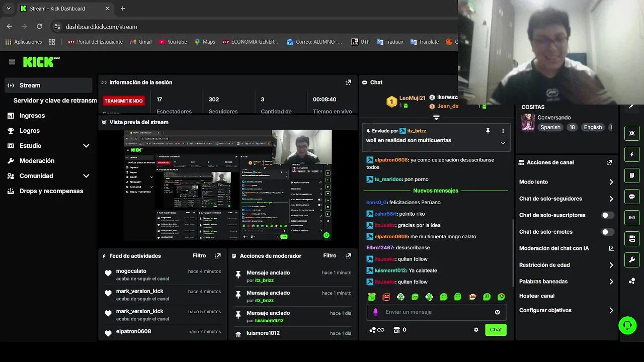Open the YouTube bookmark

[x=173, y=42]
